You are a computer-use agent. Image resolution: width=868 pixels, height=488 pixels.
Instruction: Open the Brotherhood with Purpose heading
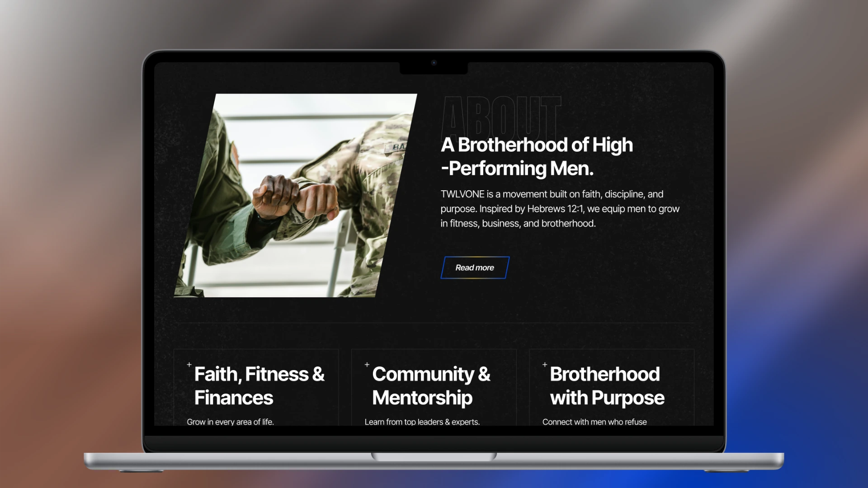pyautogui.click(x=607, y=386)
